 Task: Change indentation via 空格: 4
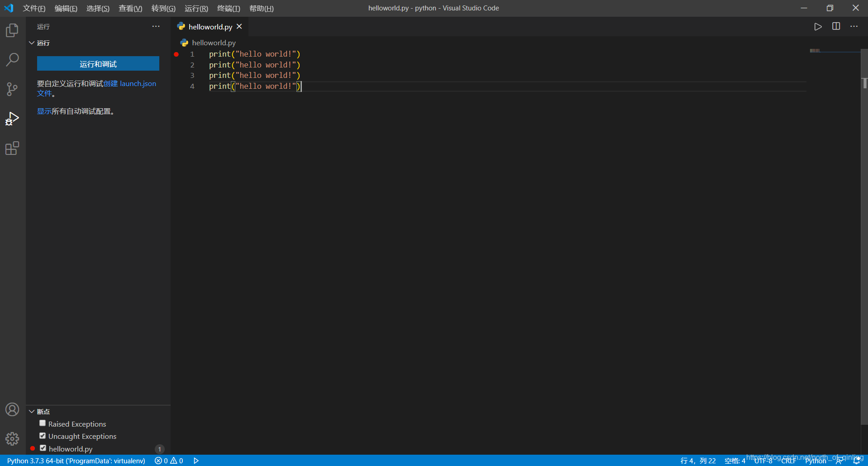click(x=734, y=461)
